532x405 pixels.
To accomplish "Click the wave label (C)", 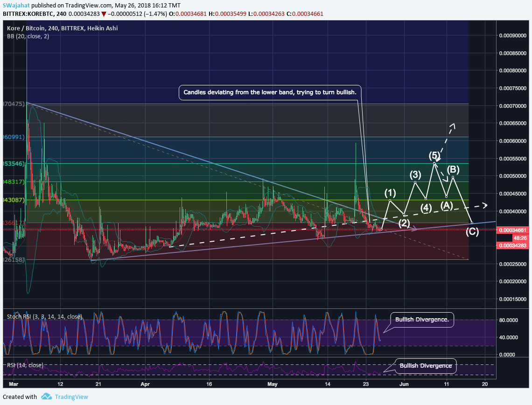I will pos(472,232).
